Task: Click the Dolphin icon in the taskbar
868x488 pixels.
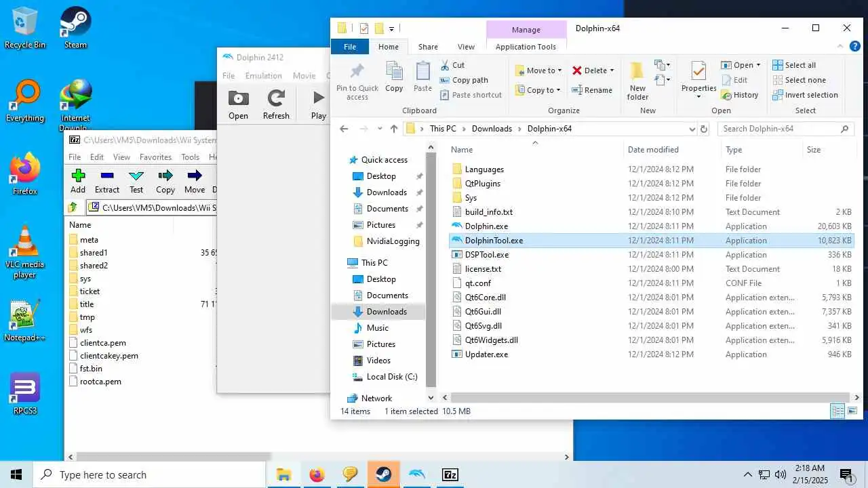Action: 417,474
